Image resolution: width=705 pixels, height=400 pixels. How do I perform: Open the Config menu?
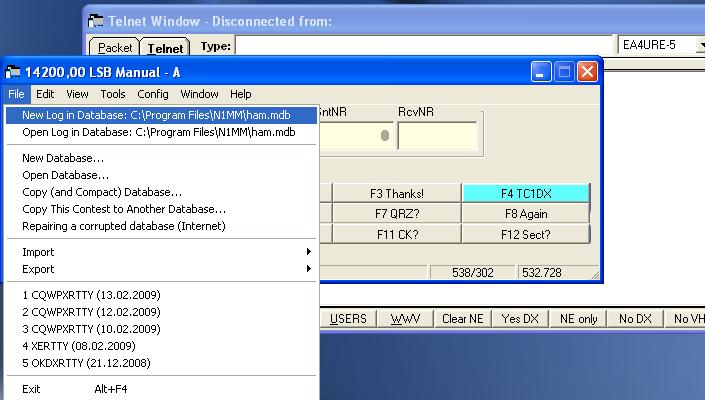point(153,94)
